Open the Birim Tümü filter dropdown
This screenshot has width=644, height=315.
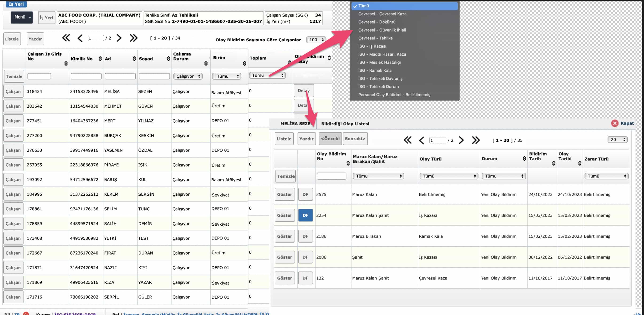pyautogui.click(x=227, y=76)
